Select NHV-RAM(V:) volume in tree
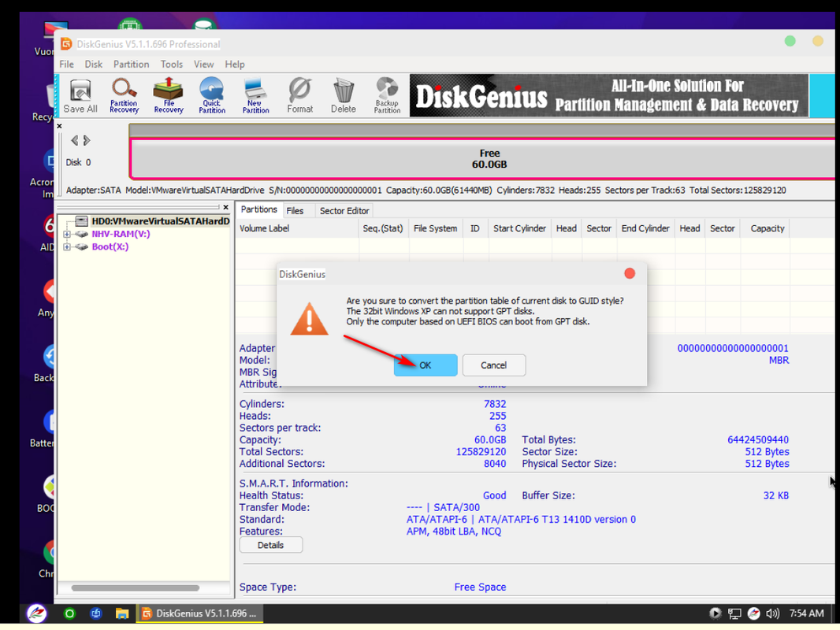The image size is (840, 630). click(121, 234)
